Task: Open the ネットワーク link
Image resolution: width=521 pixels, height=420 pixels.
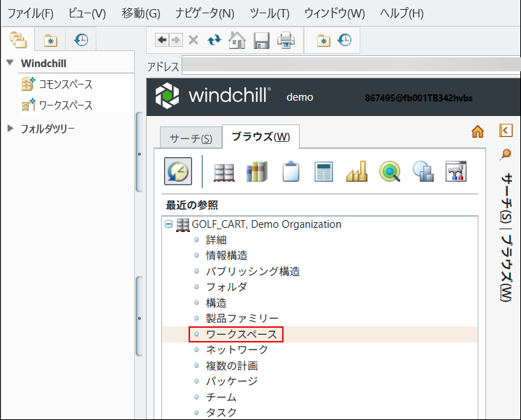Action: 237,349
